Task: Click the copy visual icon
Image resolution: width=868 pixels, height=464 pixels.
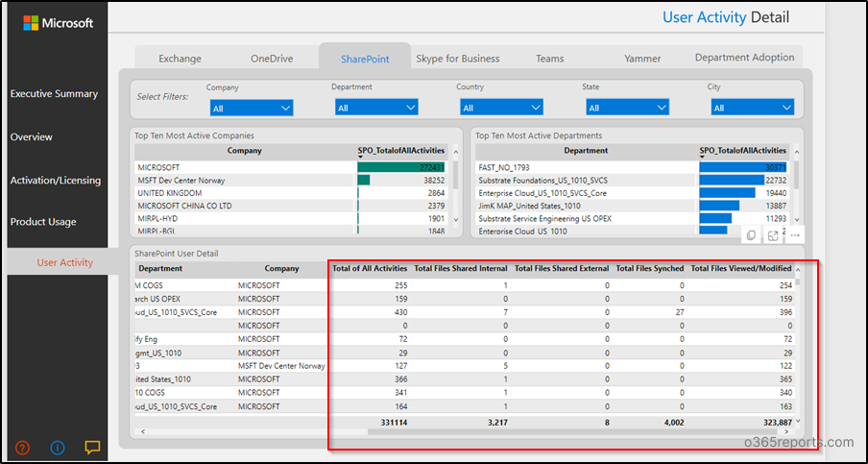Action: [x=751, y=235]
